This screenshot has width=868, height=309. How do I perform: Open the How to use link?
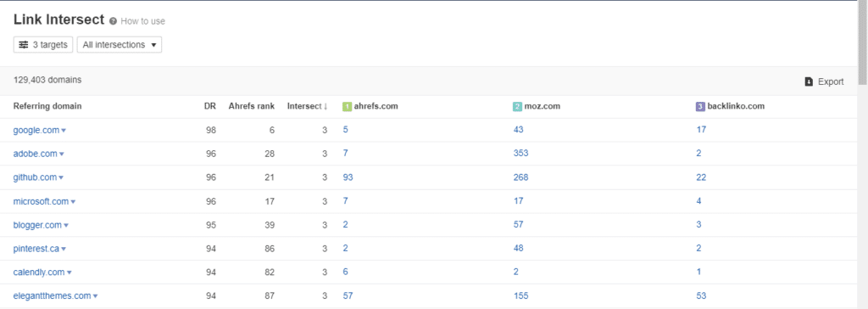142,21
